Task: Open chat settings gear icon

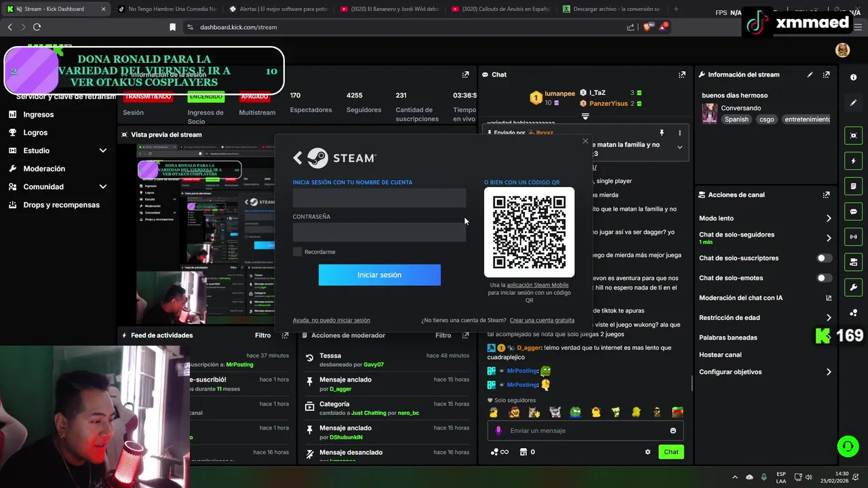Action: 648,452
